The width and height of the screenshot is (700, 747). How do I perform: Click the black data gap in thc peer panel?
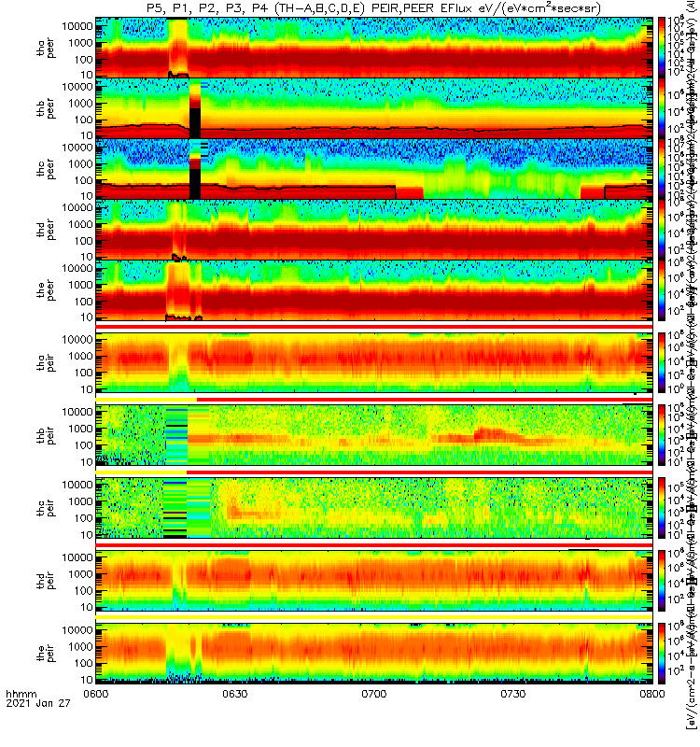[195, 184]
